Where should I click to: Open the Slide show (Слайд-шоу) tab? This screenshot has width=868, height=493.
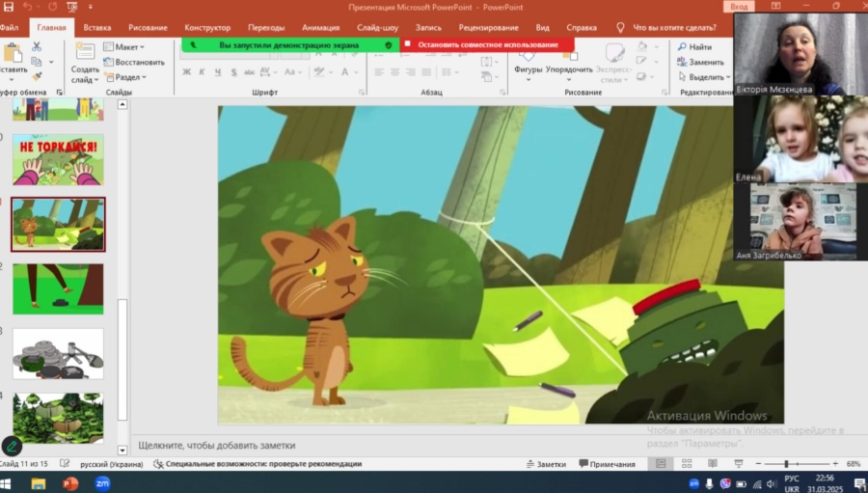[x=377, y=27]
